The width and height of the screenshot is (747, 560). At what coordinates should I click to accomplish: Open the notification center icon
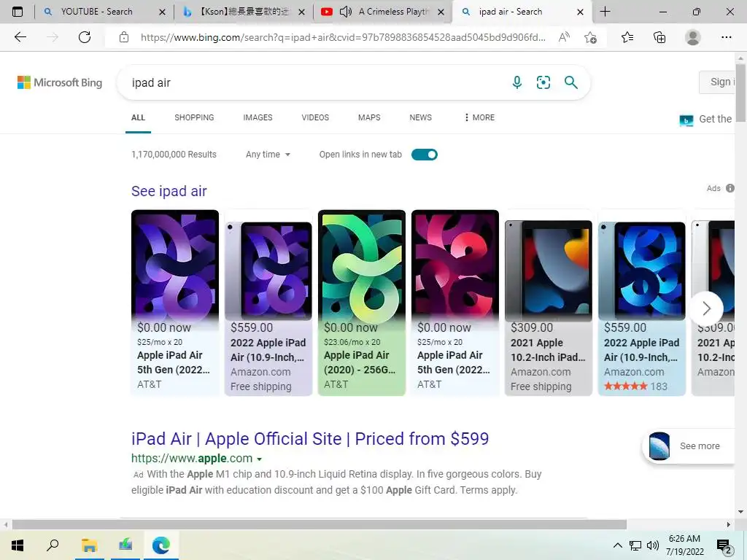[x=724, y=546]
